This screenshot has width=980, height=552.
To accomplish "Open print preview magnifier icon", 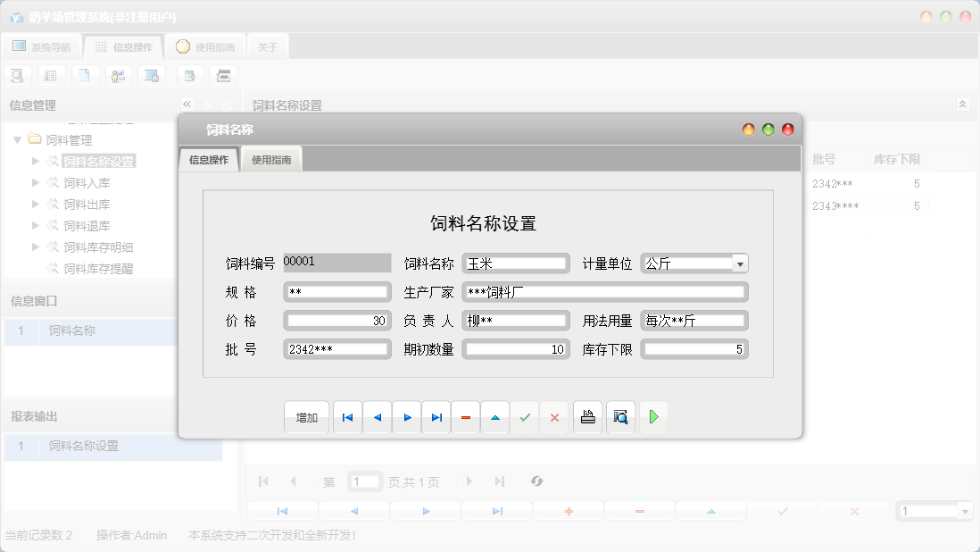I will 620,417.
